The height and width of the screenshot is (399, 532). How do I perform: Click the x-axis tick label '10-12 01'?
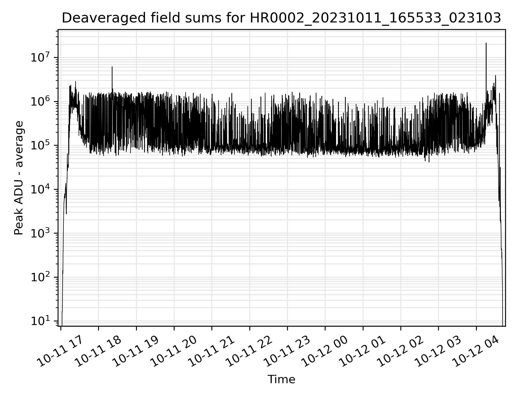[x=363, y=351]
